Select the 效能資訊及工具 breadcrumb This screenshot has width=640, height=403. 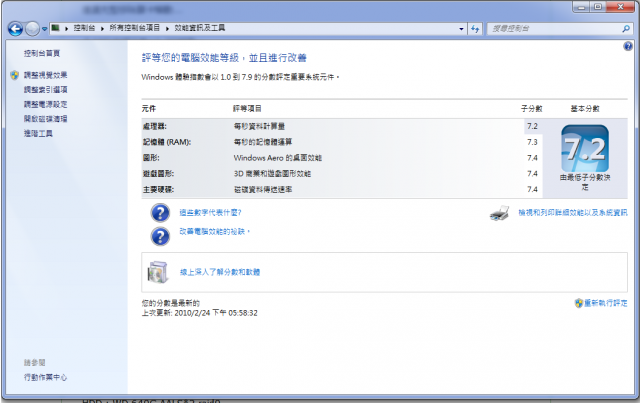point(200,28)
